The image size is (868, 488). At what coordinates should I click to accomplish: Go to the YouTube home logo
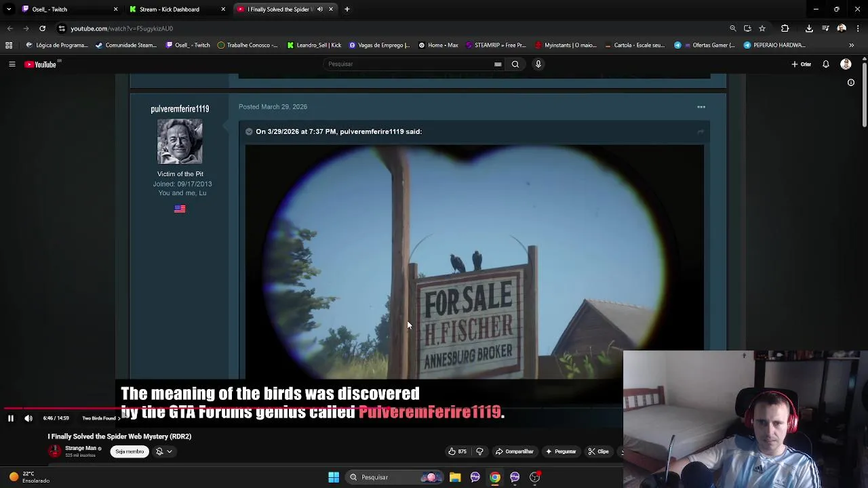click(x=41, y=64)
